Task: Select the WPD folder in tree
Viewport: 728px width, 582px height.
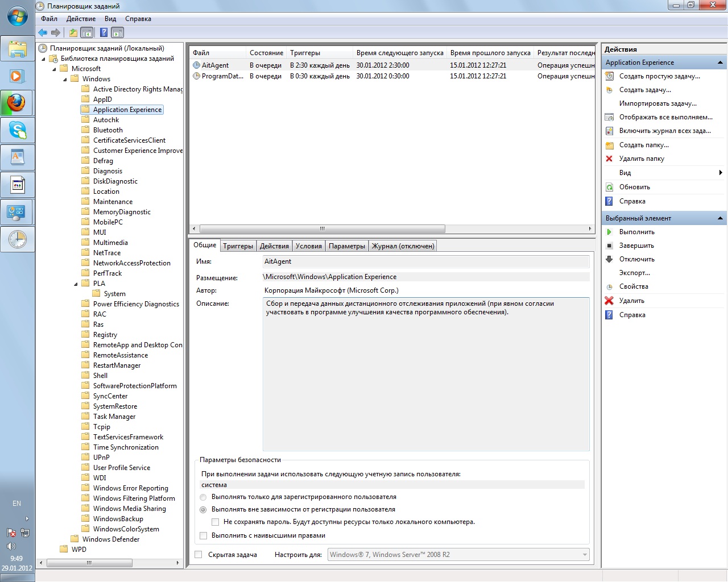Action: pos(79,550)
